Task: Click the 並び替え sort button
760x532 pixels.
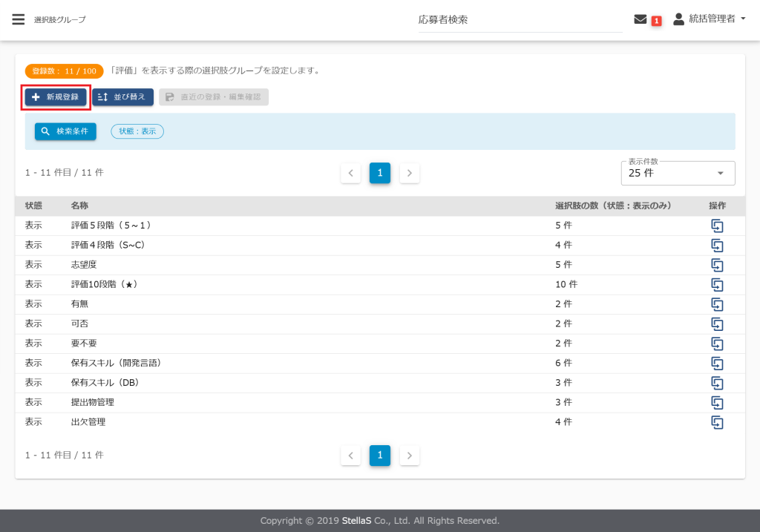Action: pos(123,97)
